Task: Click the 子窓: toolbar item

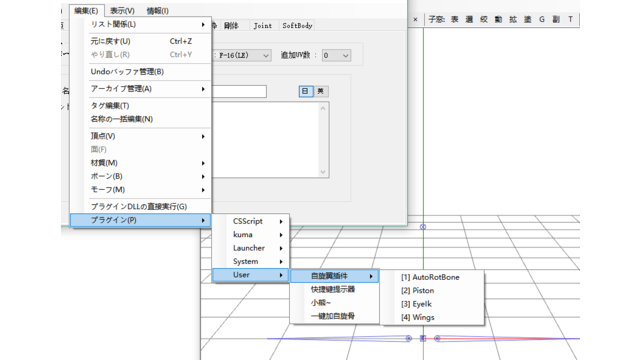Action: pos(436,19)
